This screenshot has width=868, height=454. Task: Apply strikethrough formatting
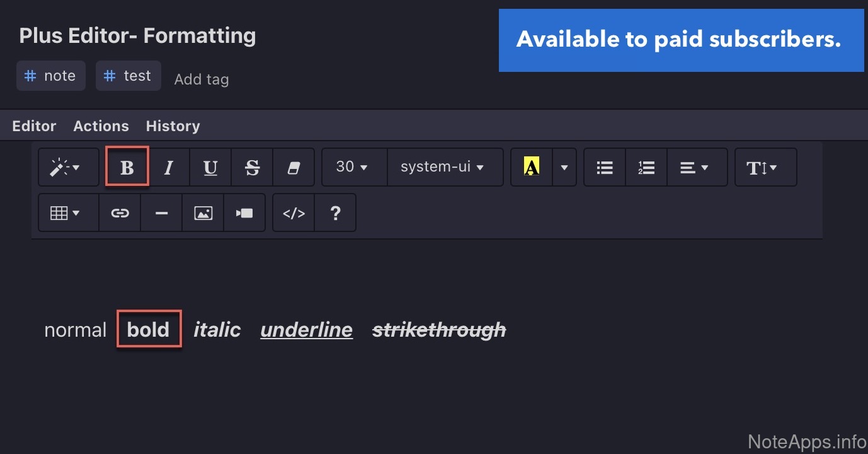coord(252,167)
